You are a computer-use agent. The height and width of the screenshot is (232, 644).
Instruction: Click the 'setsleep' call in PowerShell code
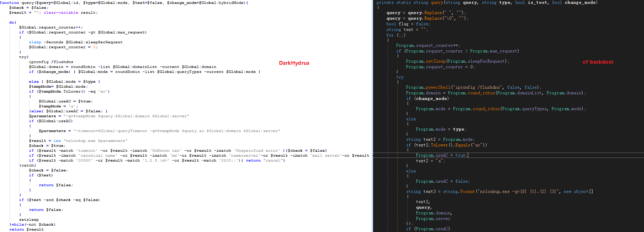click(x=29, y=220)
